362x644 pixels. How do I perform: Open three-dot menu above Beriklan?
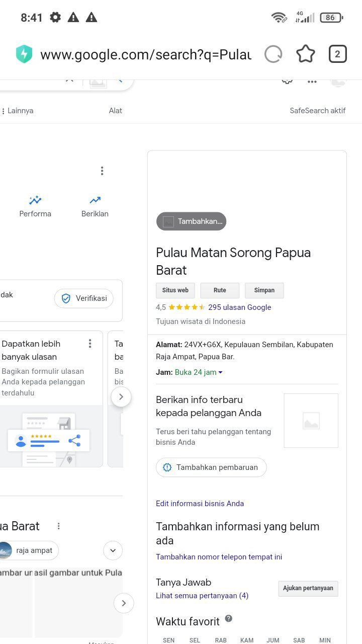click(102, 171)
